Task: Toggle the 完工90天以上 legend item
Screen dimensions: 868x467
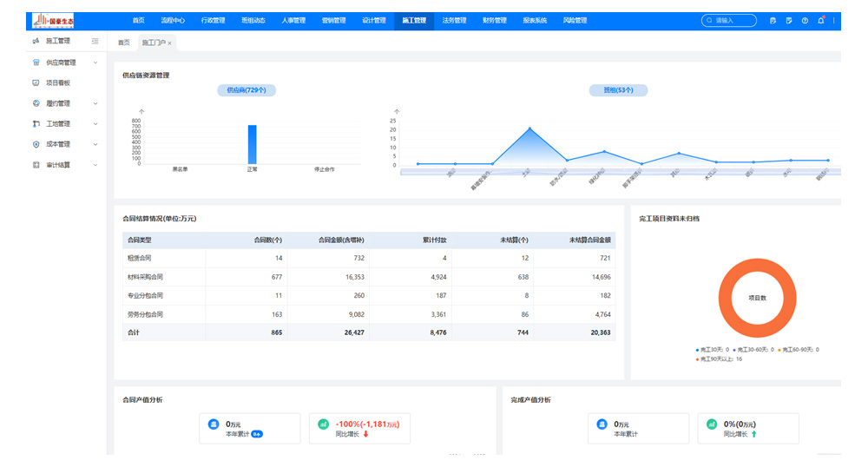Action: click(719, 358)
